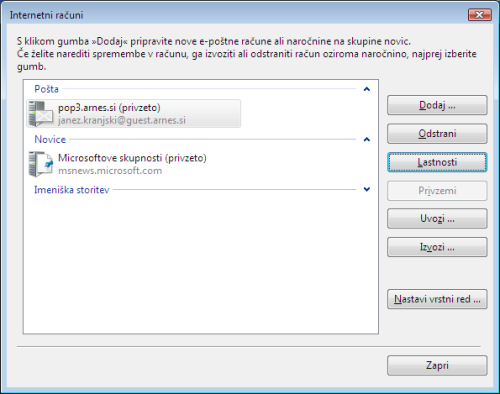This screenshot has height=394, width=500.
Task: Close the Internetni računi window
Action: (480, 15)
